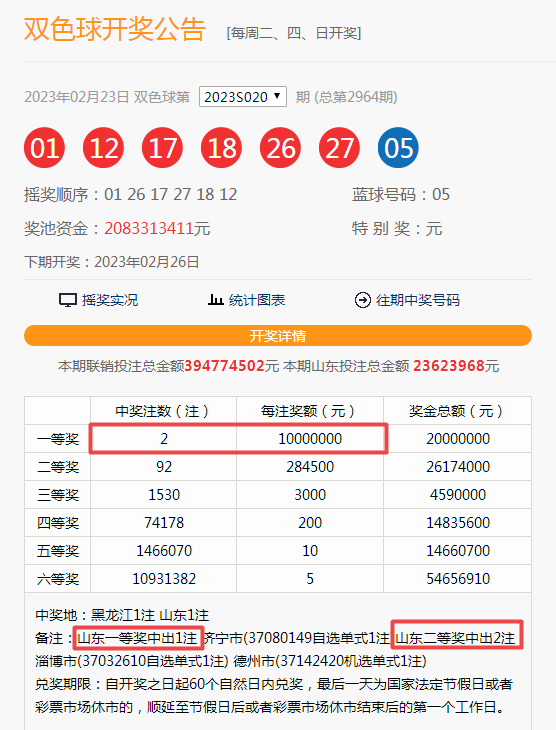Screen dimensions: 556x730
Task: Click third prize winner count 1530
Action: coord(164,494)
